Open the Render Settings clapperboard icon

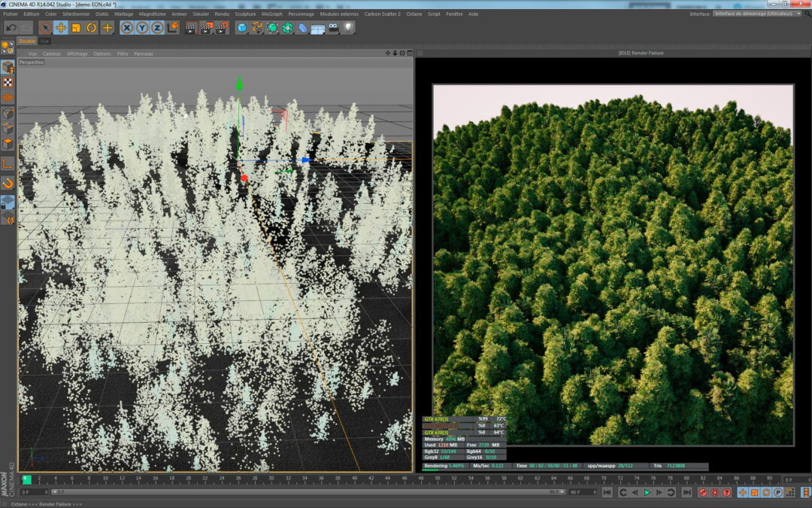click(223, 28)
